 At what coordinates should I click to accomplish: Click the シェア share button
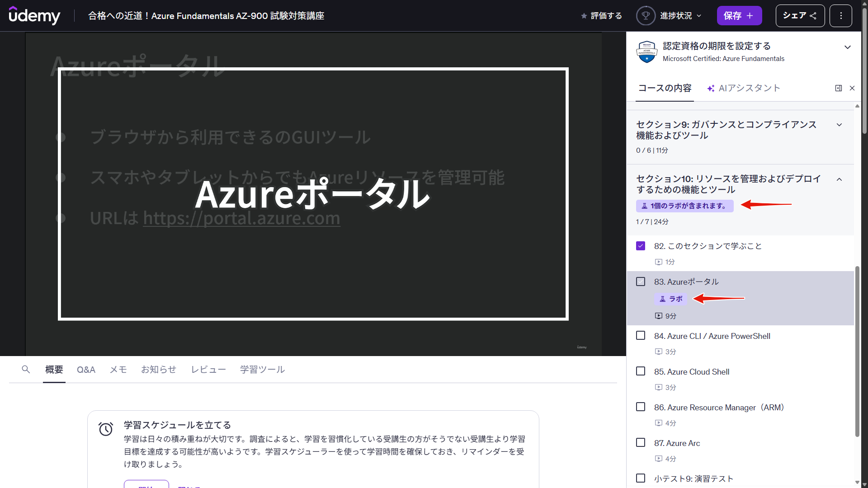(800, 16)
